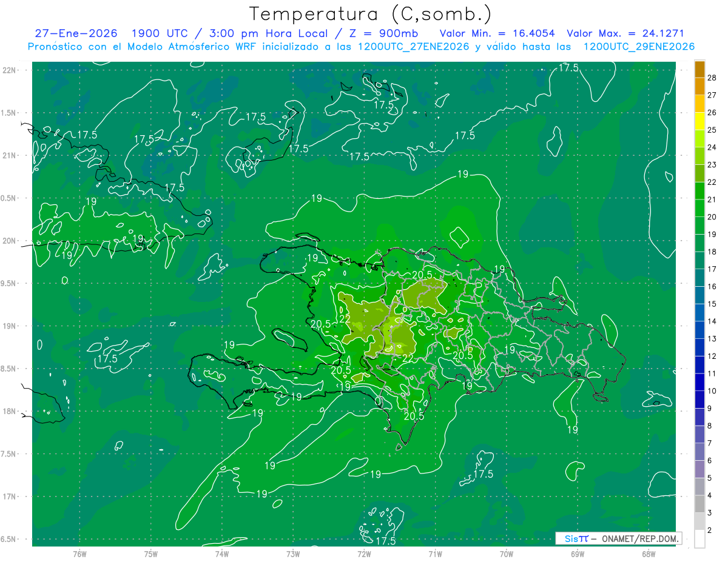Click the dark orange swatch above legend 28
The height and width of the screenshot is (562, 728).
coord(699,69)
